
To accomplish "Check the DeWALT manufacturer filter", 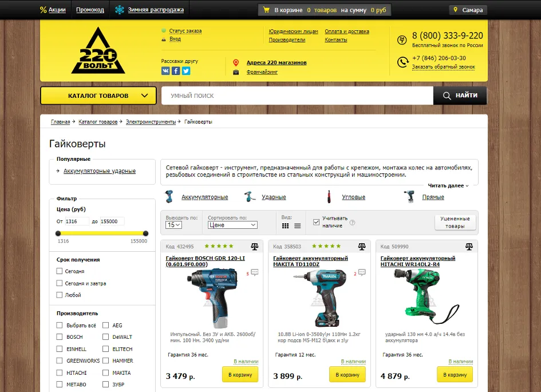I will coord(105,337).
